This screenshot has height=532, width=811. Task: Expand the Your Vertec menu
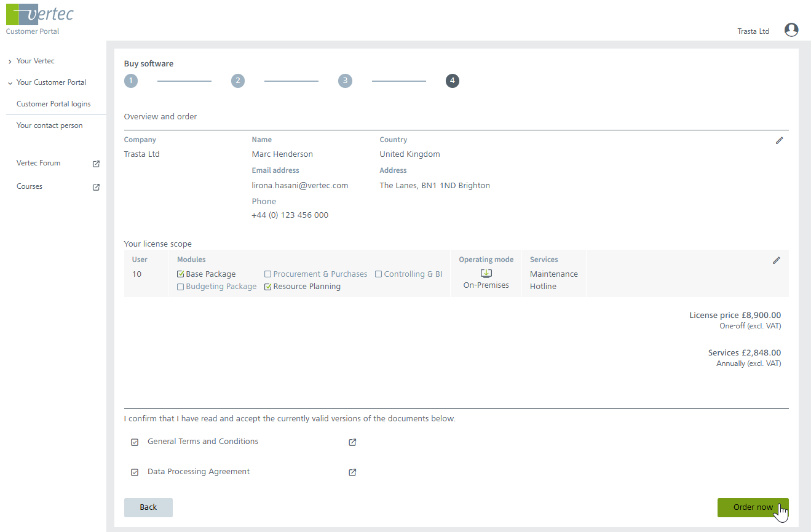(35, 61)
